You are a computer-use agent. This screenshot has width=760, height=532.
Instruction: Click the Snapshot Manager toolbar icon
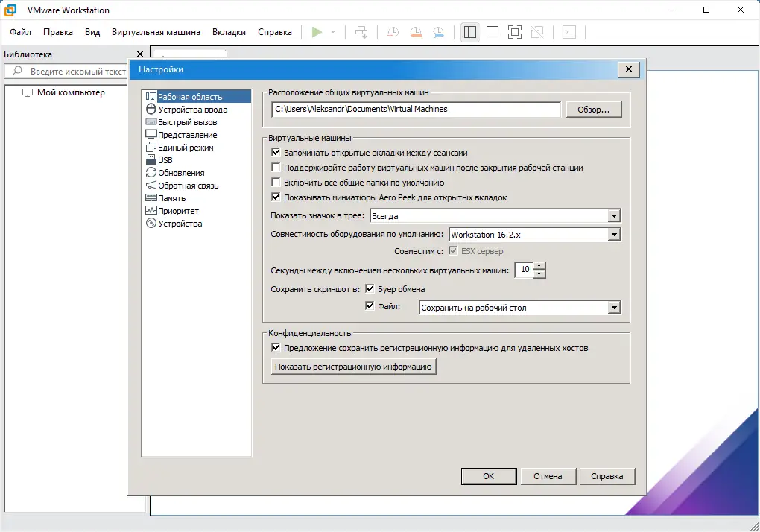tap(438, 32)
